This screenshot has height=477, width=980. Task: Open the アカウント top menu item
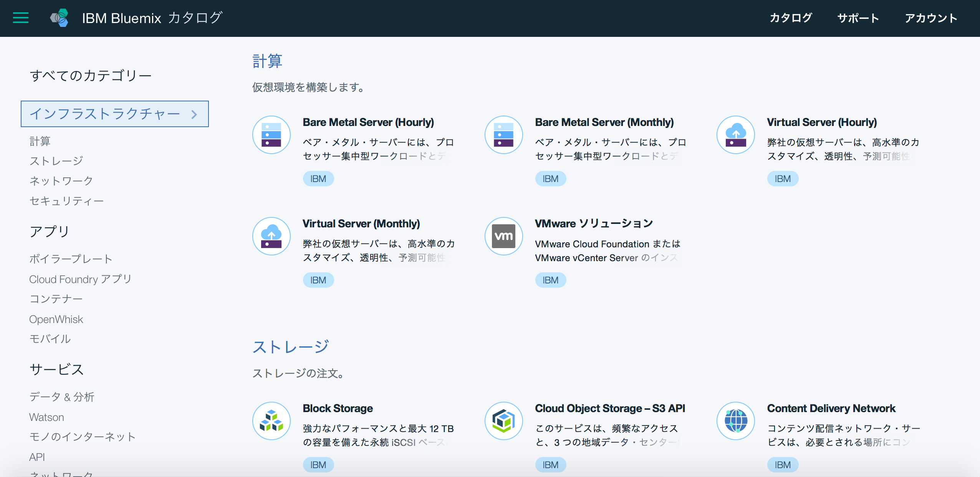tap(931, 18)
